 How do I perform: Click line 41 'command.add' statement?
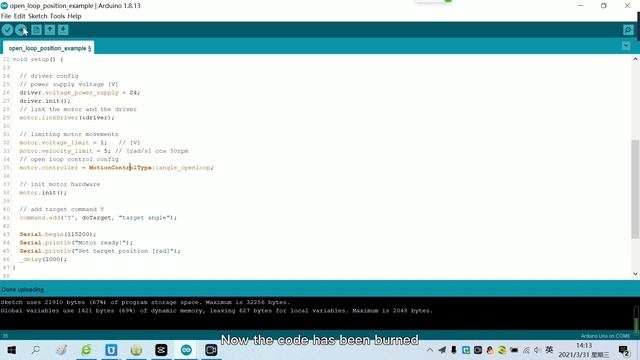pos(98,218)
